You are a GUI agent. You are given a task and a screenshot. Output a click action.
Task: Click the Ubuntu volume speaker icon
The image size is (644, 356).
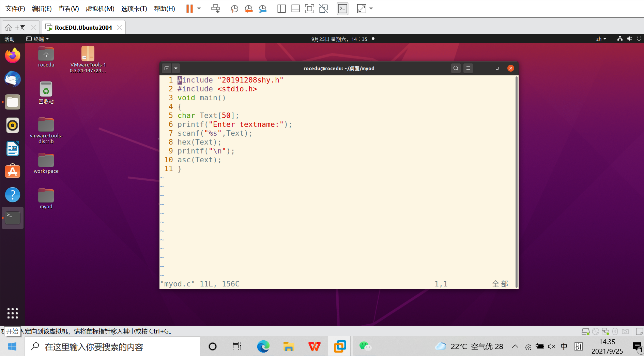click(629, 39)
